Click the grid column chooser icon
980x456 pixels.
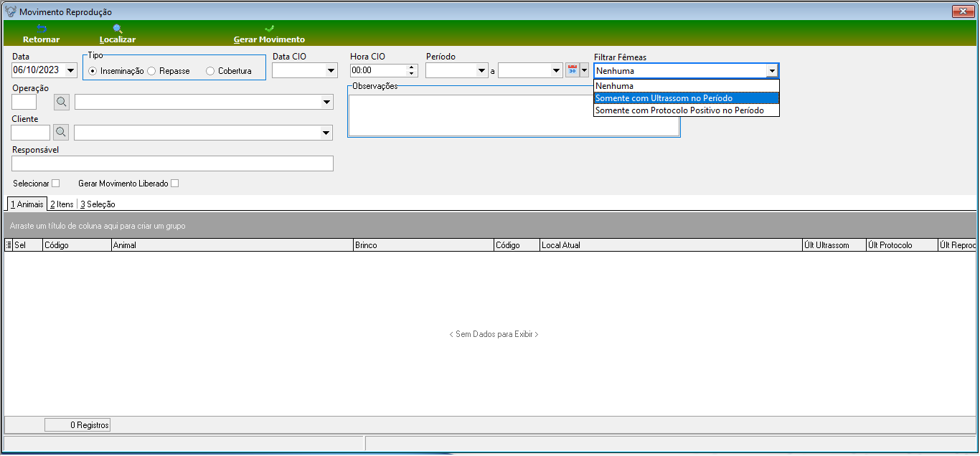tap(9, 245)
